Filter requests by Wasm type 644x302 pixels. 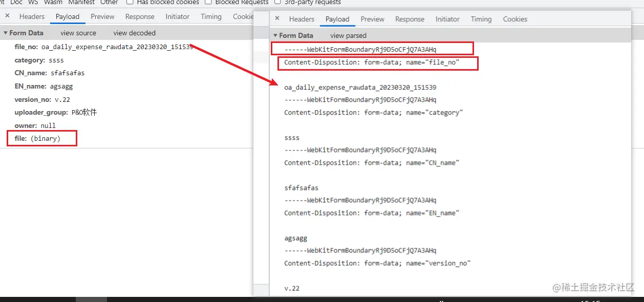pyautogui.click(x=53, y=2)
